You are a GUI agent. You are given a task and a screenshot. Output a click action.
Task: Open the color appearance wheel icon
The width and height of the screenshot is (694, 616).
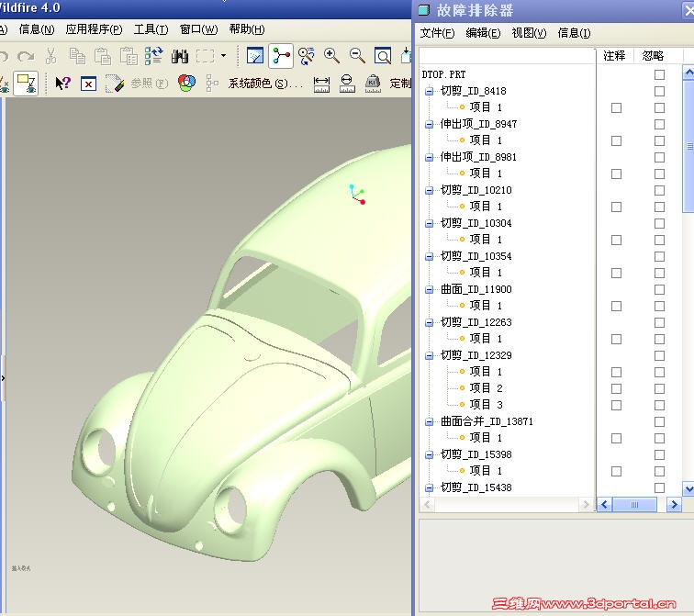(186, 84)
